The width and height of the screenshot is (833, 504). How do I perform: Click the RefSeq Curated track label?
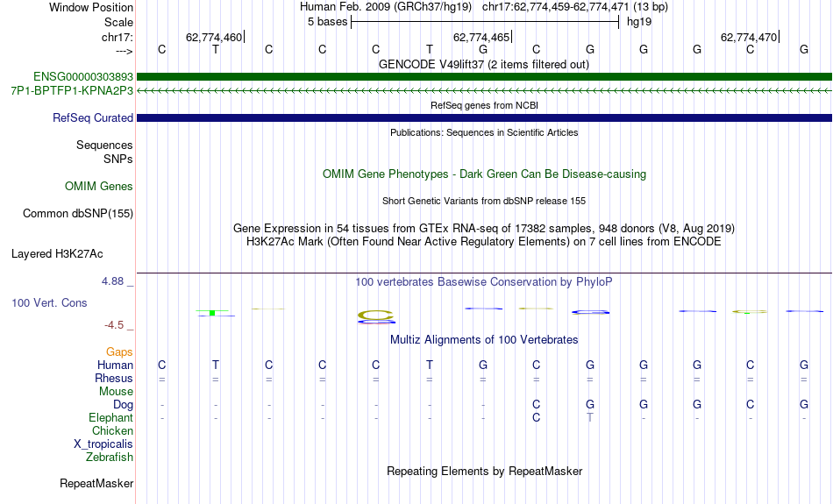pyautogui.click(x=93, y=118)
